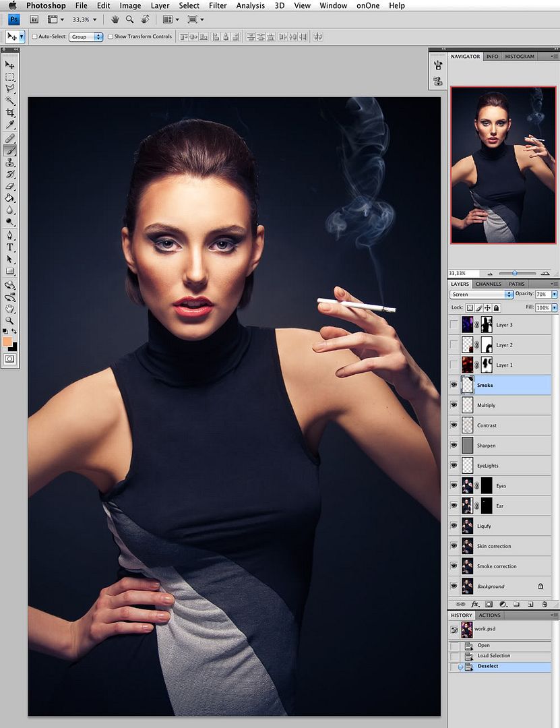Open the View Extras dropdown
Image resolution: width=560 pixels, height=728 pixels.
[56, 20]
